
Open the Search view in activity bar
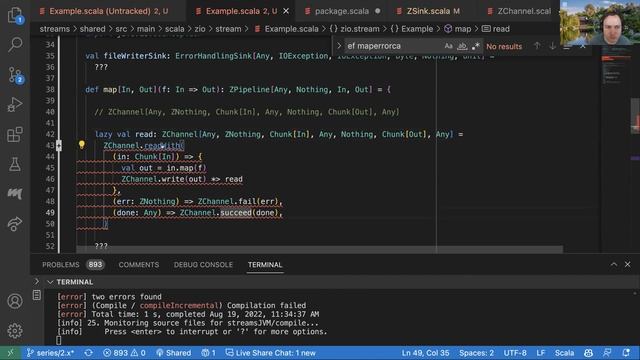tap(15, 44)
